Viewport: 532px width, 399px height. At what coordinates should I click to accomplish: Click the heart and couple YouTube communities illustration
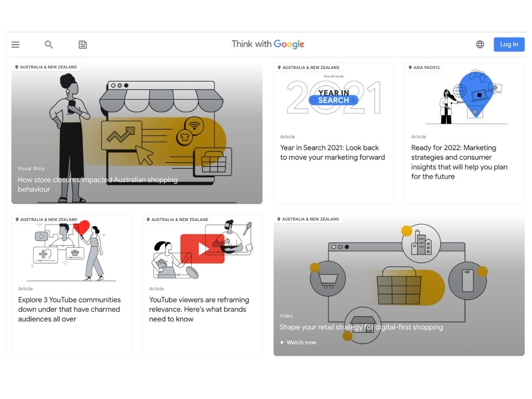click(71, 251)
